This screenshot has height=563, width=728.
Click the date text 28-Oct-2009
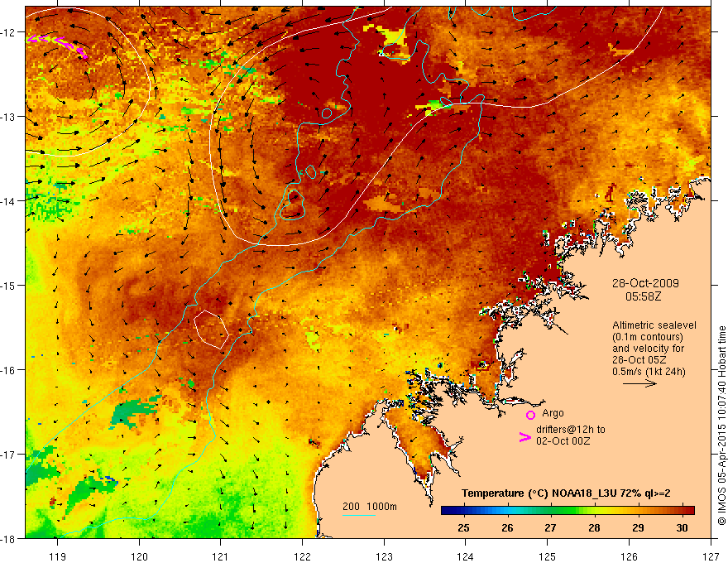[645, 283]
